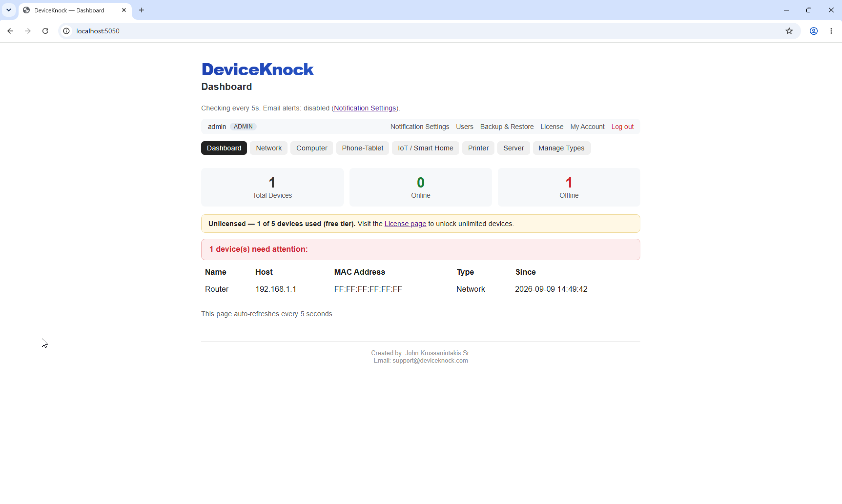Screen dimensions: 842x504
Task: Open the browser profile icon
Action: point(813,31)
